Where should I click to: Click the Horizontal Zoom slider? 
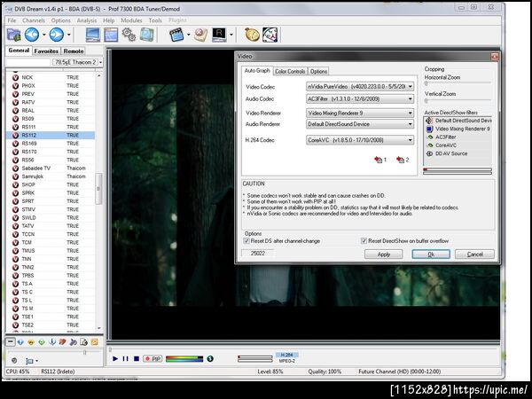click(x=458, y=82)
